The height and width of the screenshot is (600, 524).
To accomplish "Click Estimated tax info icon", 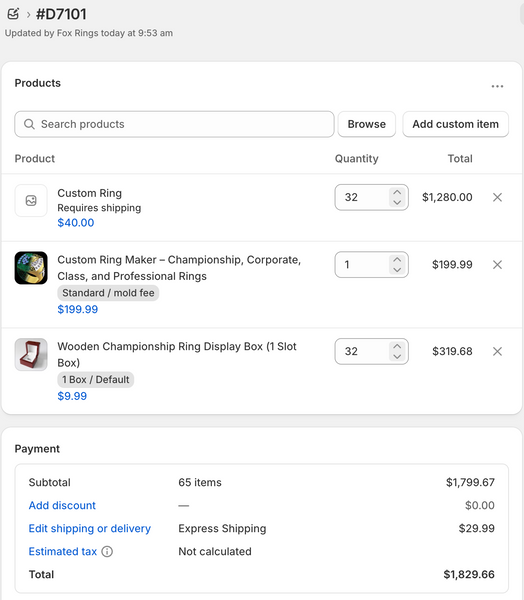I will click(x=107, y=551).
